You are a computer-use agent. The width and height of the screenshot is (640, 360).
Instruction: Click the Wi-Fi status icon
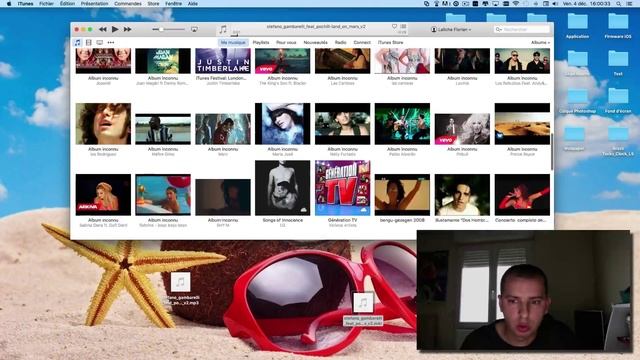click(x=516, y=3)
